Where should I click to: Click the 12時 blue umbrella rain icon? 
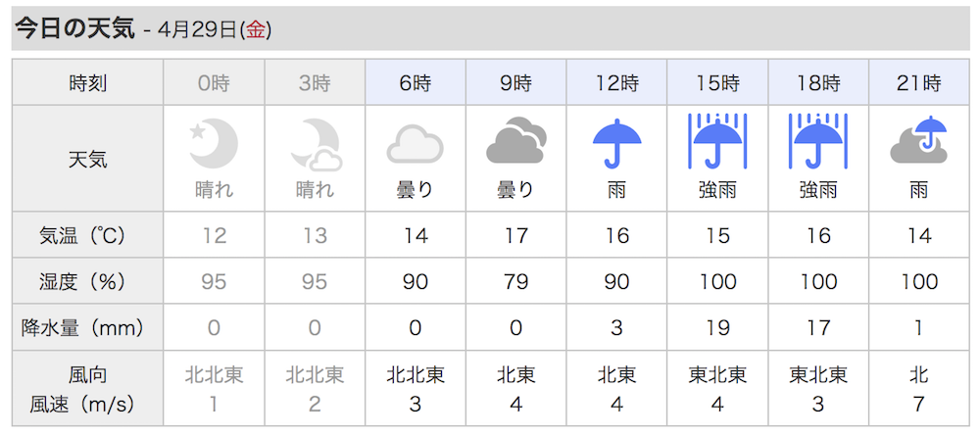tap(616, 143)
